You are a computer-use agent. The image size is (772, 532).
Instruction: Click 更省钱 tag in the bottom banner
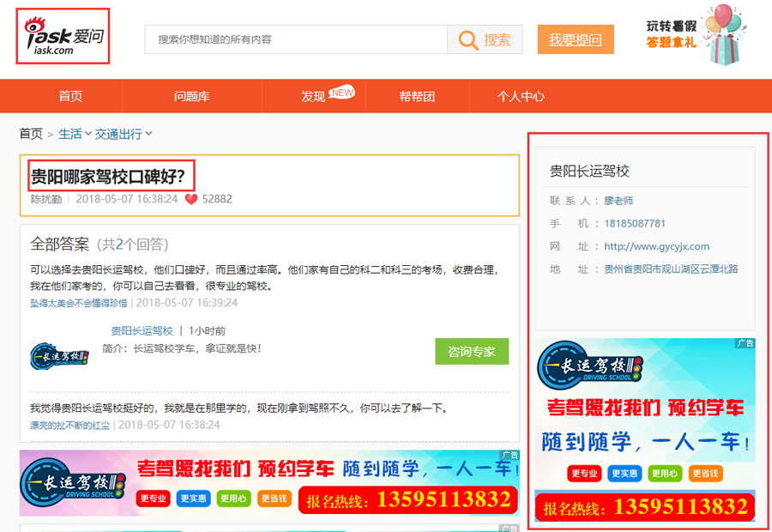(274, 499)
